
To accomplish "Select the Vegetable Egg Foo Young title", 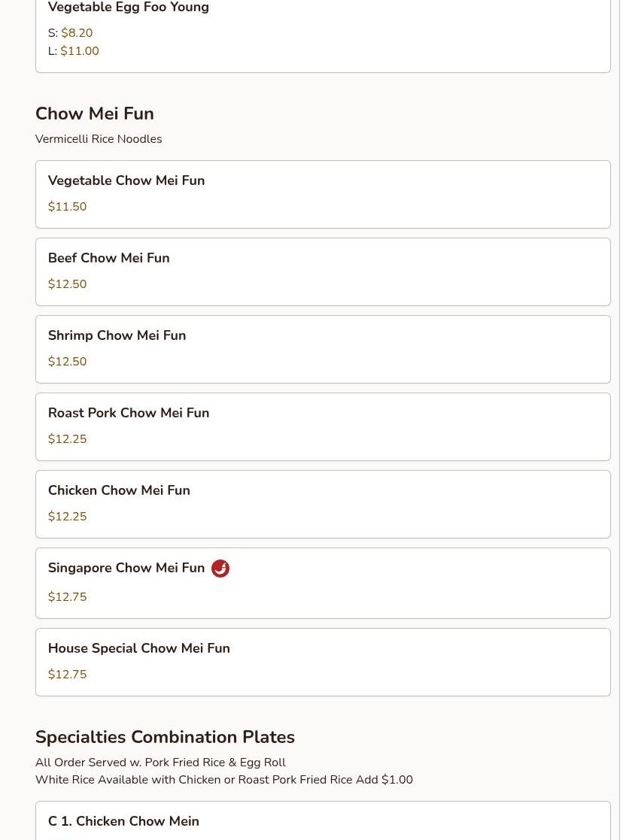I will [x=129, y=8].
